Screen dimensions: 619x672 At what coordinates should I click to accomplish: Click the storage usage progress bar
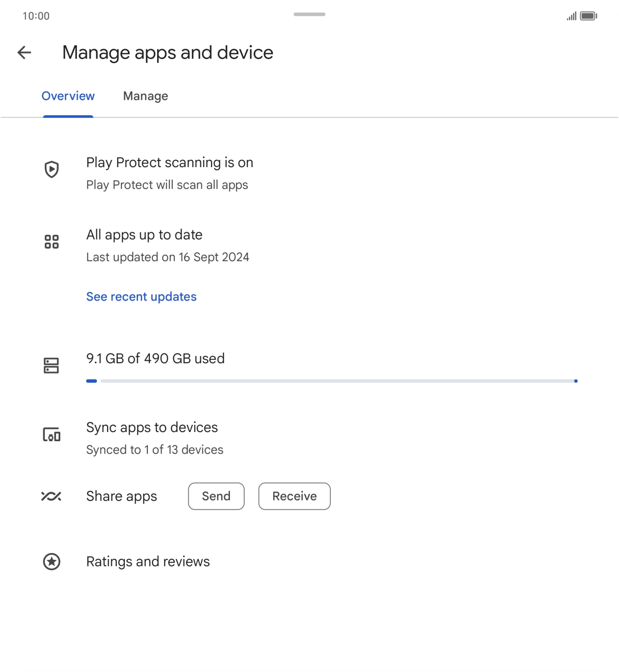click(331, 381)
